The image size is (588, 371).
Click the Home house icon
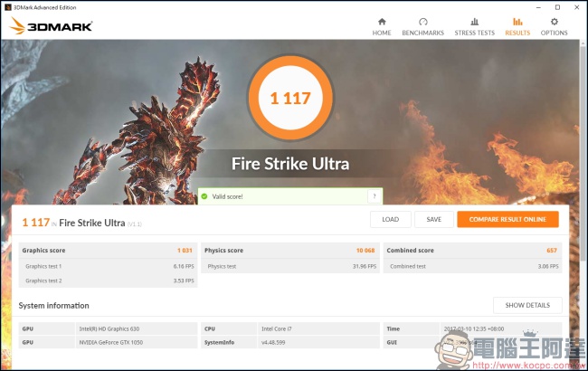(382, 22)
